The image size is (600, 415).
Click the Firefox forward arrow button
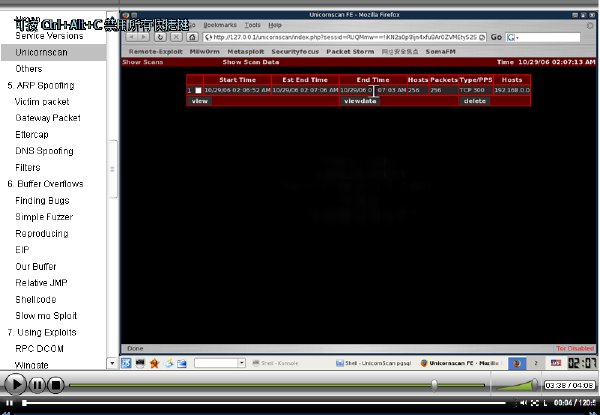(x=144, y=37)
